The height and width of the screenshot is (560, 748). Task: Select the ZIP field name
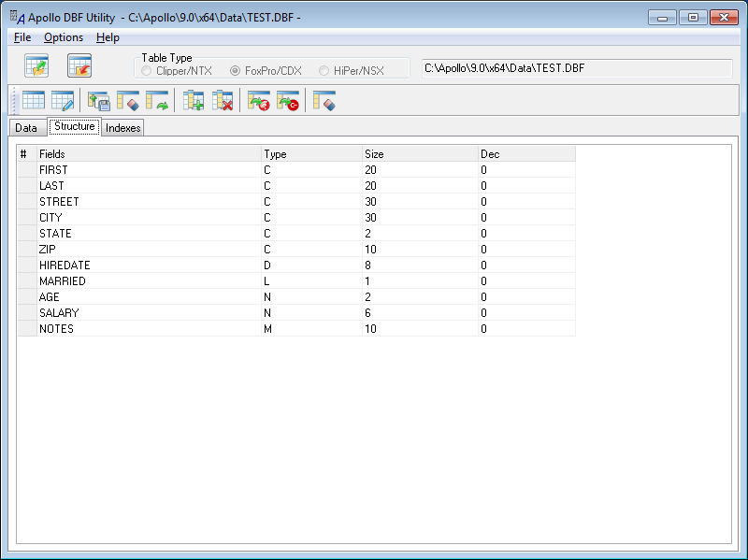click(x=48, y=250)
